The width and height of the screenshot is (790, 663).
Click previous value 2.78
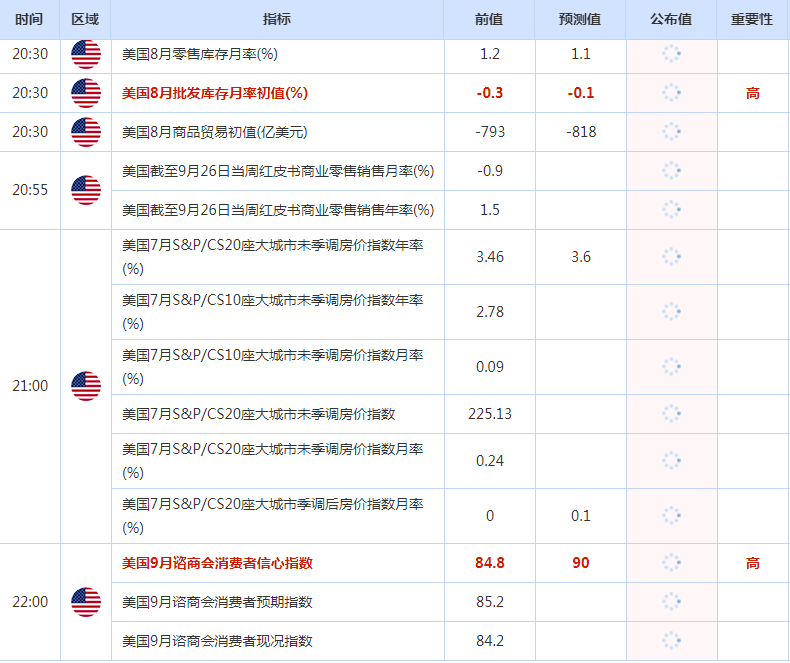490,312
